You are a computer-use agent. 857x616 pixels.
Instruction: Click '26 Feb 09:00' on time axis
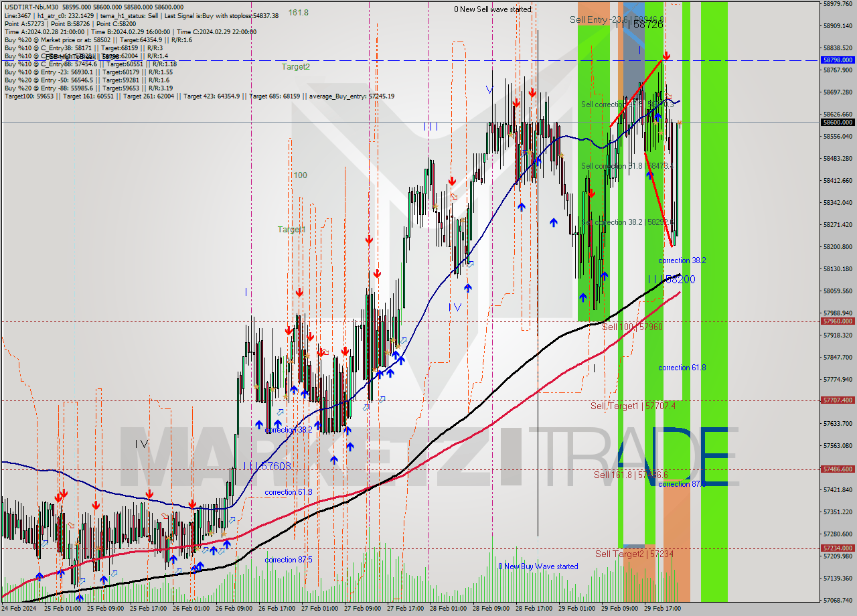pos(233,609)
